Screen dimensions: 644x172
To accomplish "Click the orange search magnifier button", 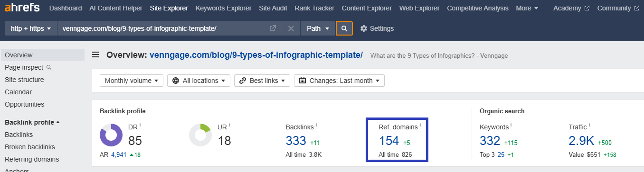I will pos(344,28).
